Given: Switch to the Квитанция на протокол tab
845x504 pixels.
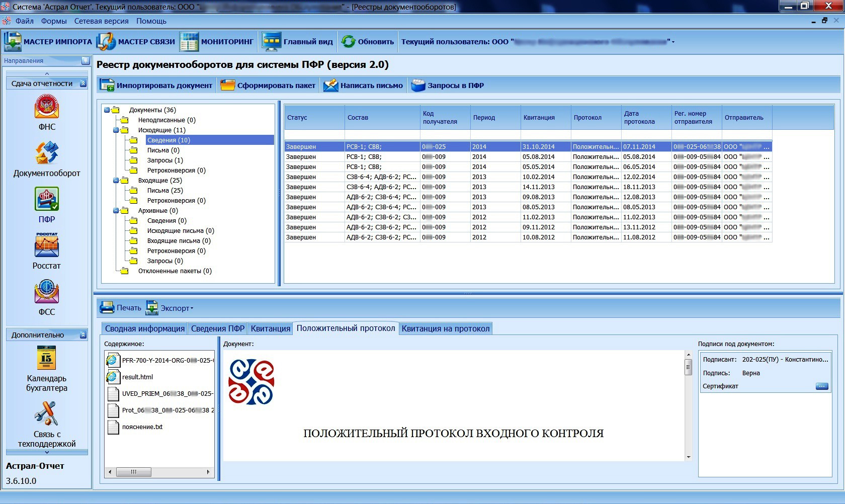Looking at the screenshot, I should (446, 329).
